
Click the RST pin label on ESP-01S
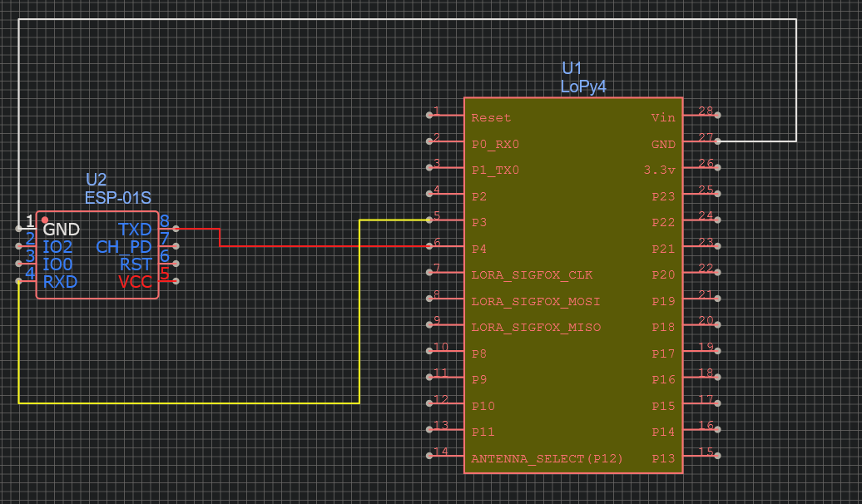136,264
